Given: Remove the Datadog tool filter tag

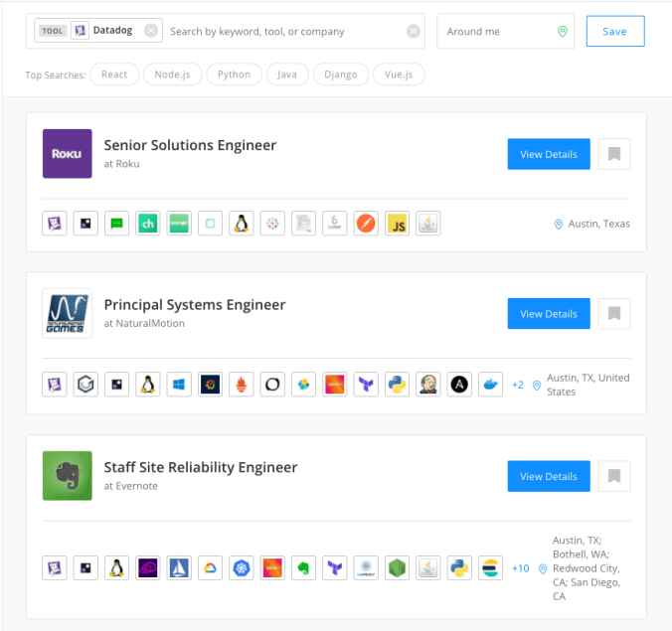Looking at the screenshot, I should pyautogui.click(x=151, y=31).
